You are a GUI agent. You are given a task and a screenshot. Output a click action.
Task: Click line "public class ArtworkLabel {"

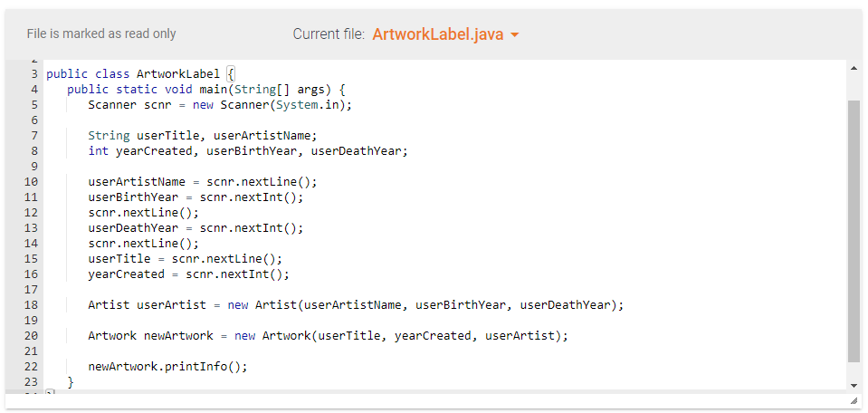click(x=141, y=73)
